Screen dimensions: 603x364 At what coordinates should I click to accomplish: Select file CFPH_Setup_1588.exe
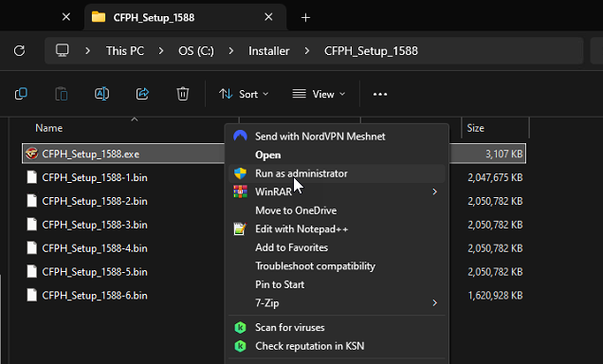[x=91, y=155]
